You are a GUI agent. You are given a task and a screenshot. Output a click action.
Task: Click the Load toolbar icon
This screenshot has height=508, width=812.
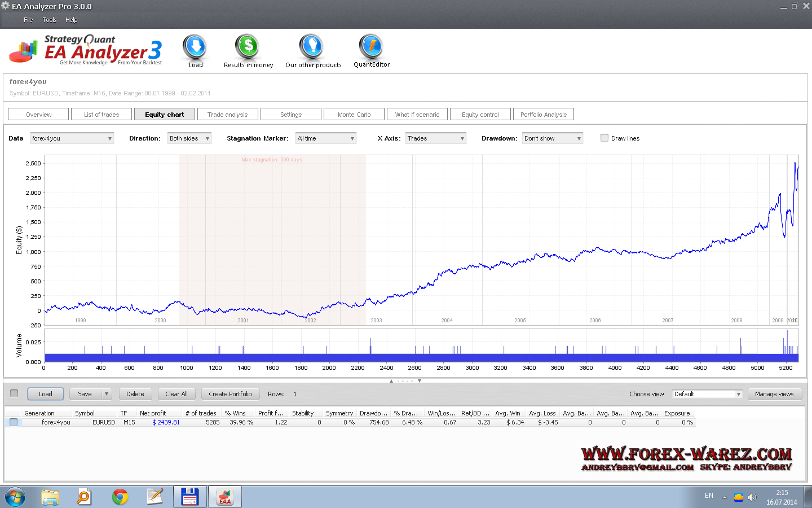click(x=195, y=47)
